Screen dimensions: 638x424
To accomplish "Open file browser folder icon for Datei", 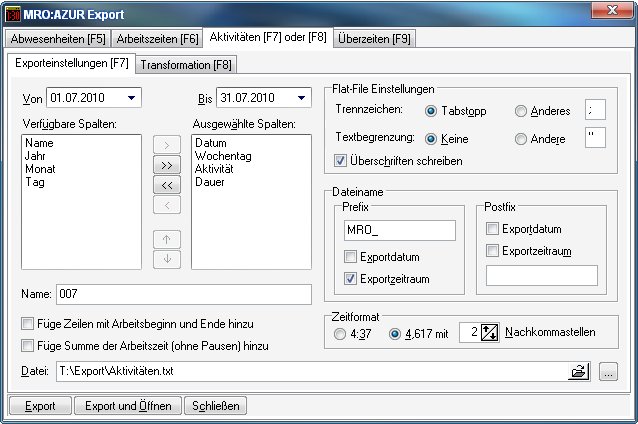I will [x=579, y=372].
